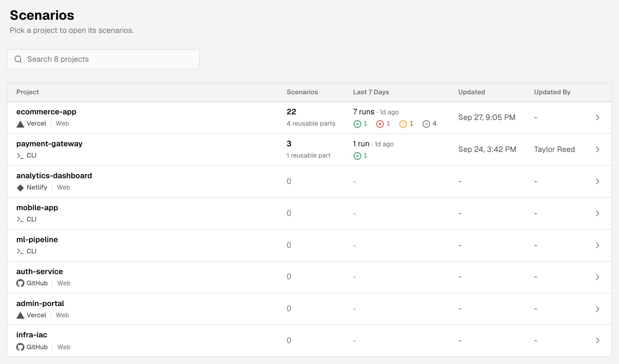Screen dimensions: 619x364
Task: Open infra-iac via its row chevron
Action: tap(597, 341)
